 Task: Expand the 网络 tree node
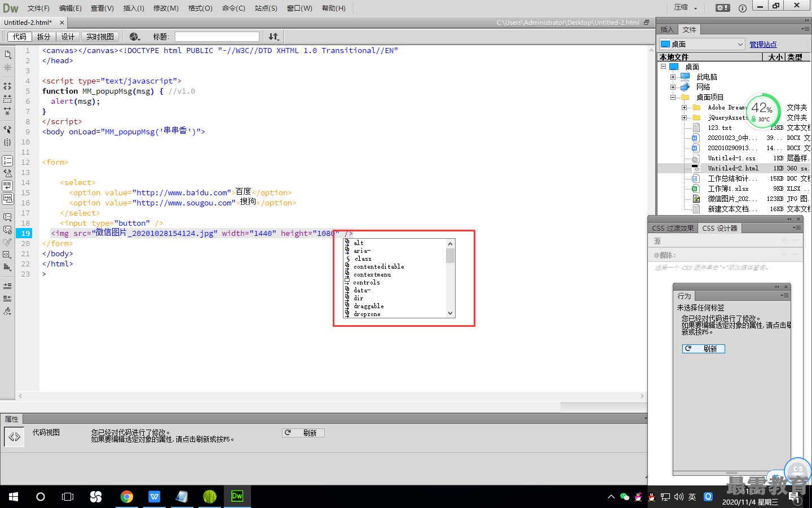(x=673, y=87)
